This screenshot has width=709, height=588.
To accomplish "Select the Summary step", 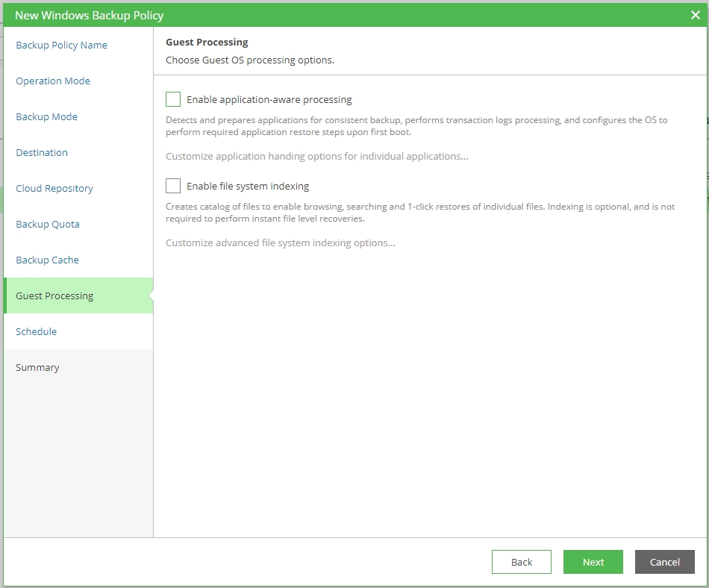I will click(37, 367).
